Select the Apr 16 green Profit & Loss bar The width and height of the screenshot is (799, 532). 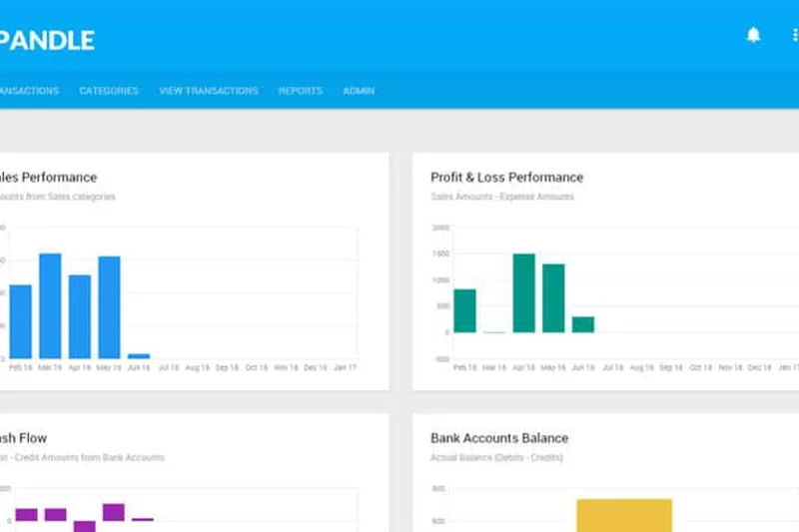[x=524, y=292]
